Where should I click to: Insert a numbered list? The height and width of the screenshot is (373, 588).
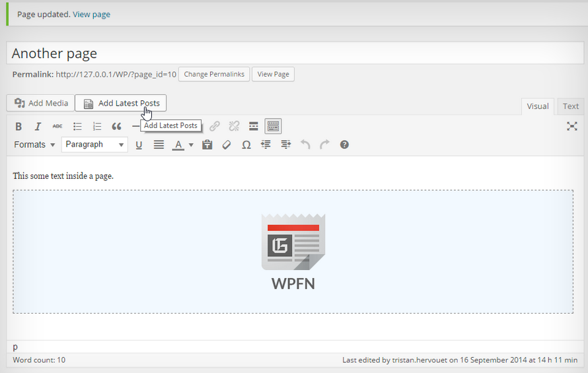pos(97,126)
